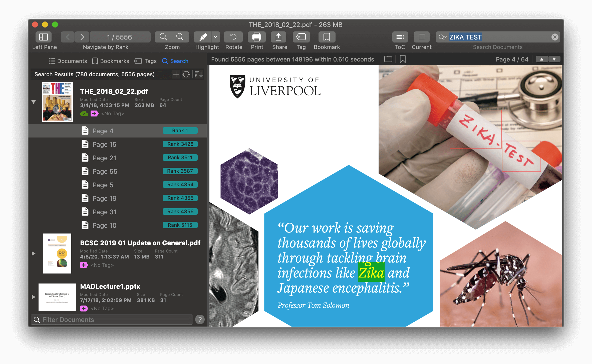The image size is (592, 364).
Task: Select the Highlight tool
Action: [203, 37]
